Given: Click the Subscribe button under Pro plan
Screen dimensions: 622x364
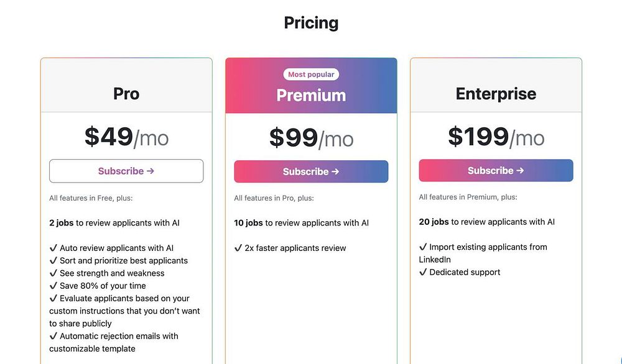Looking at the screenshot, I should point(126,171).
